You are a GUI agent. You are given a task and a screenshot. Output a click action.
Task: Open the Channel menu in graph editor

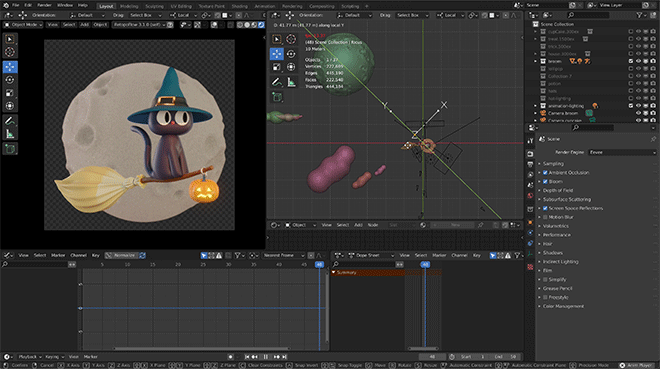[78, 255]
